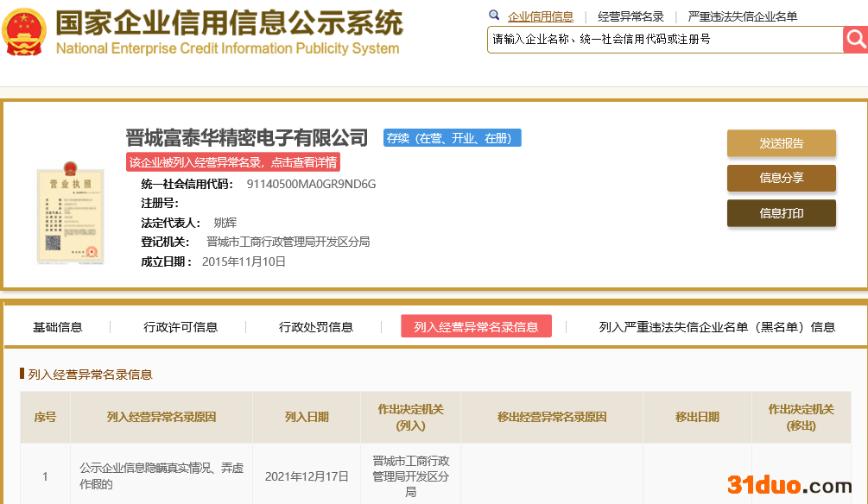Select the 企业信用信息 search category
The height and width of the screenshot is (504, 868).
[541, 16]
